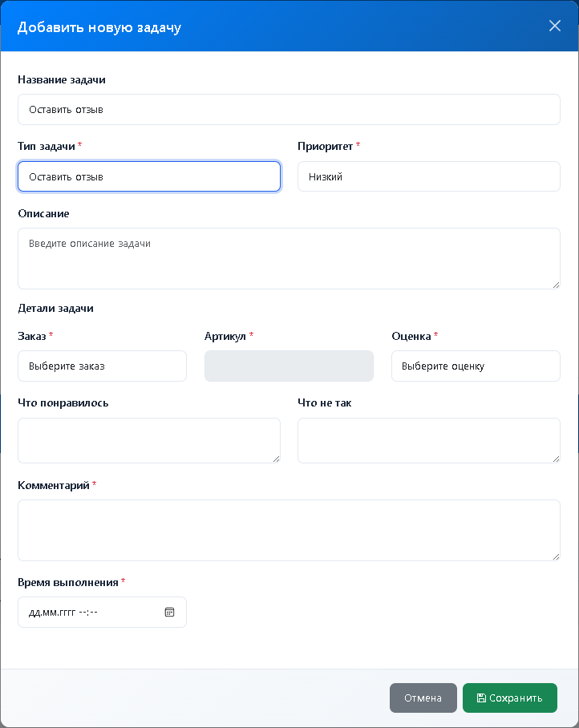Open the Выберите заказ dropdown
This screenshot has width=579, height=728.
102,366
